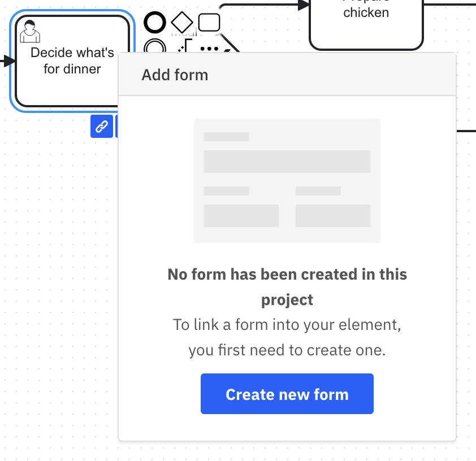Click the text To link a form into your element

(287, 325)
